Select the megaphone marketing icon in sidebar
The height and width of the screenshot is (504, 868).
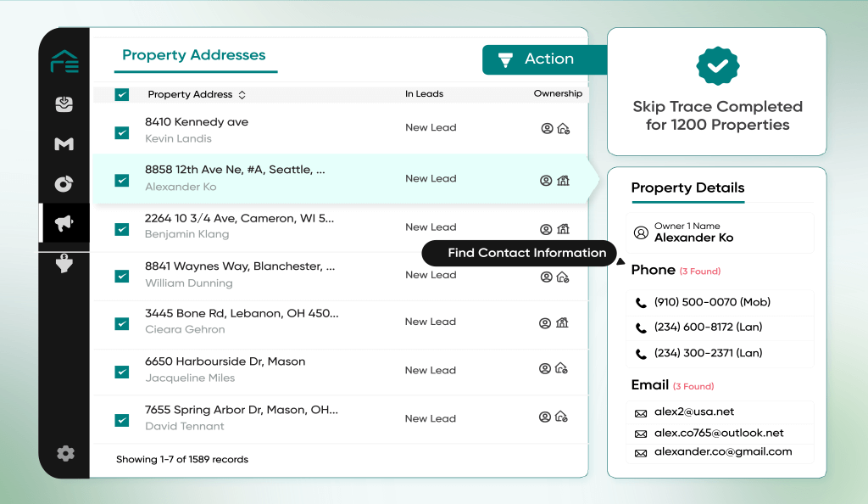tap(64, 223)
